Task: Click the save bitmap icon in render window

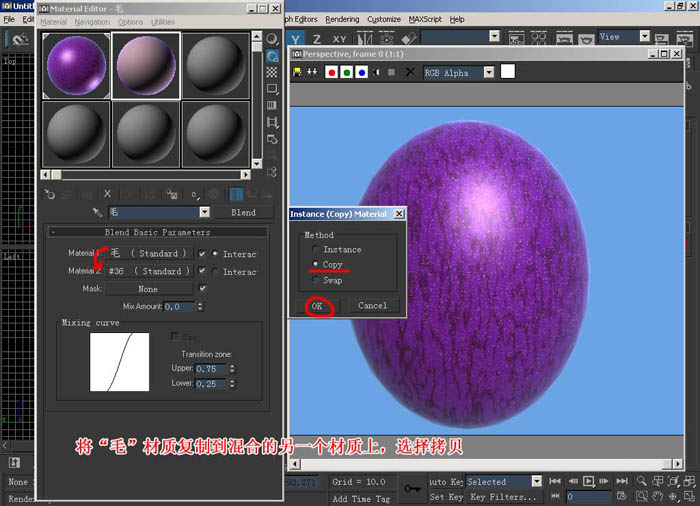Action: 297,72
